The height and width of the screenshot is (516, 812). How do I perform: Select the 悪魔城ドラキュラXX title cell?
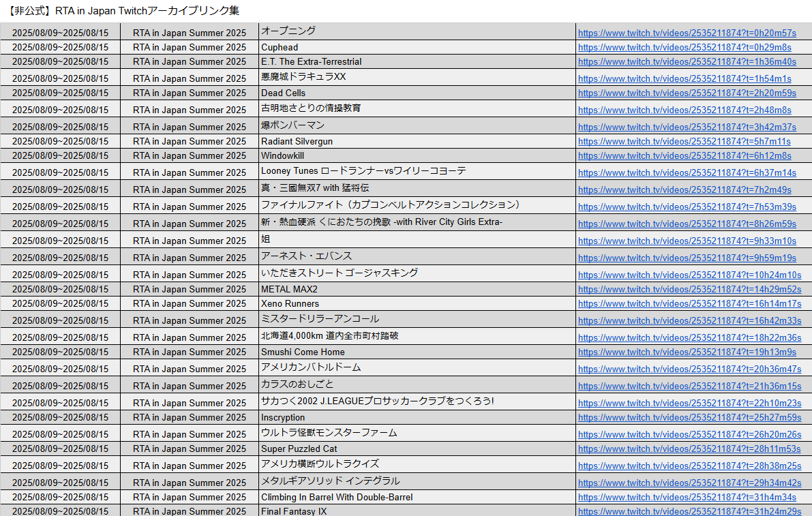[x=417, y=77]
